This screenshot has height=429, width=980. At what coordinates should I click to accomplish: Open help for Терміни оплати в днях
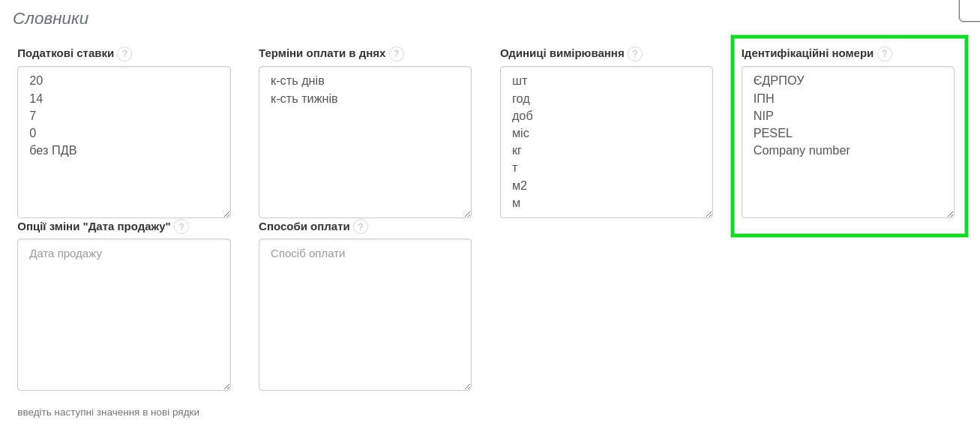pyautogui.click(x=397, y=54)
